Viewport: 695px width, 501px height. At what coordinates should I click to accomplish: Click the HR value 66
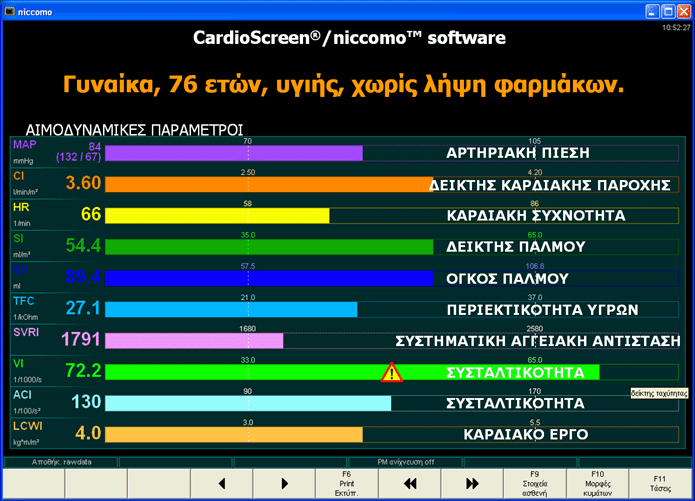[x=91, y=214]
